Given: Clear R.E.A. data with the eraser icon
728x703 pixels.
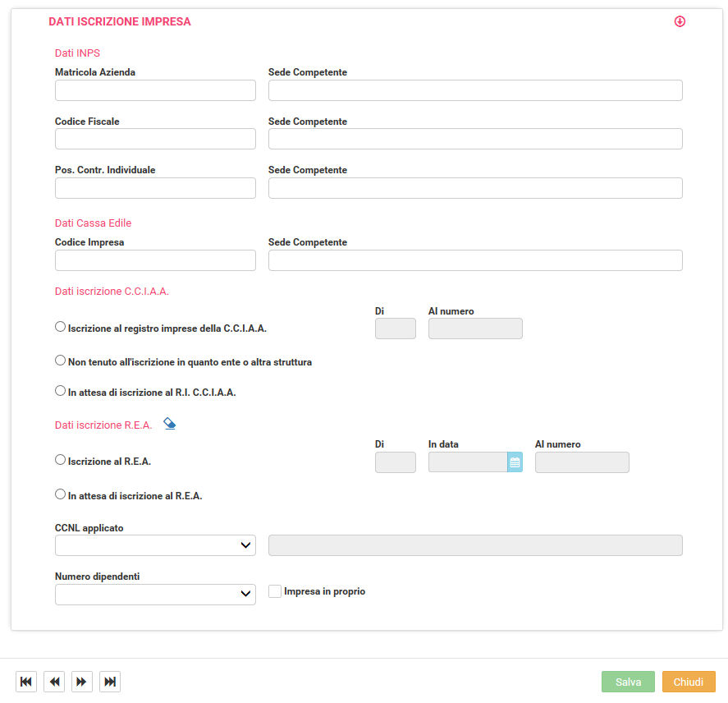Looking at the screenshot, I should pyautogui.click(x=169, y=424).
